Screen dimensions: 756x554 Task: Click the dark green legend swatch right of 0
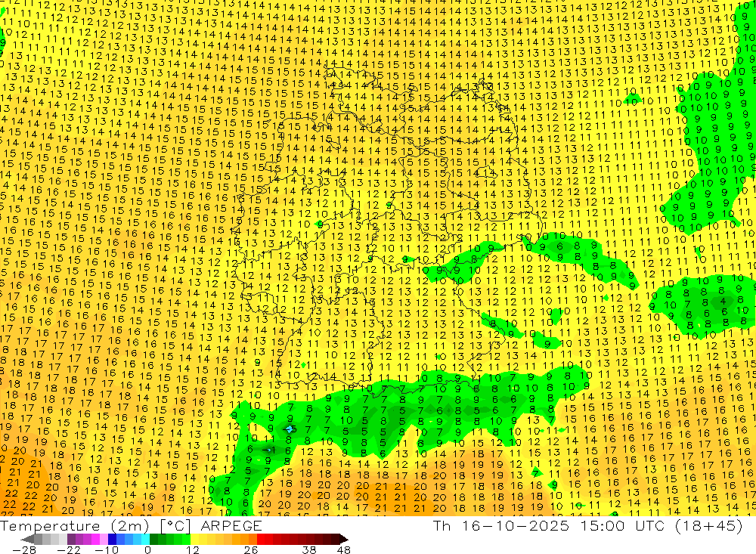point(153,540)
